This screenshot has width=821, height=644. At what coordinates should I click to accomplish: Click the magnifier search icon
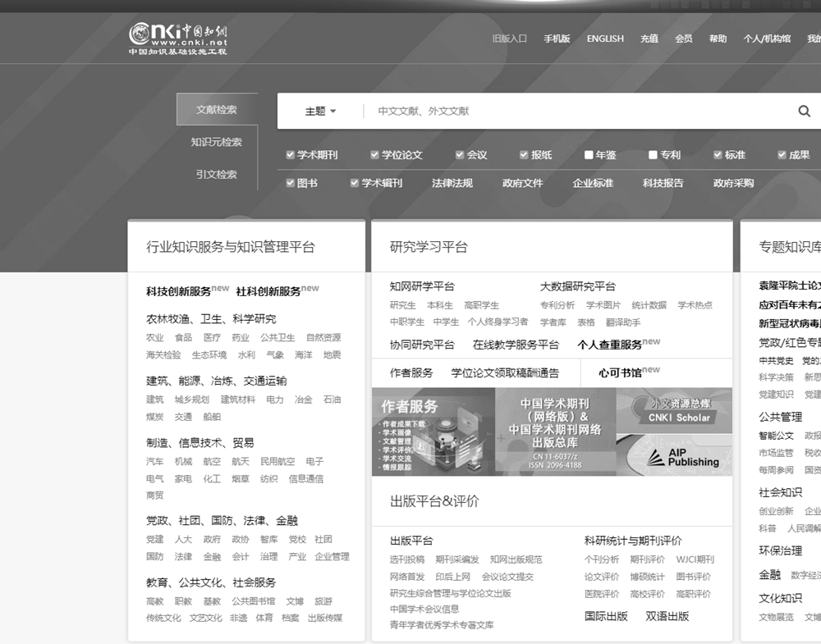[805, 111]
